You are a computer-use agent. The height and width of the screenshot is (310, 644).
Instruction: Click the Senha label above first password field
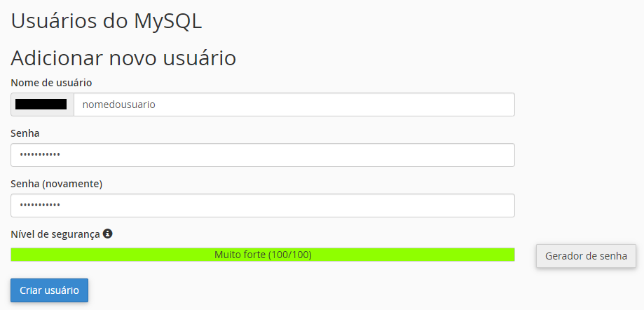[25, 133]
